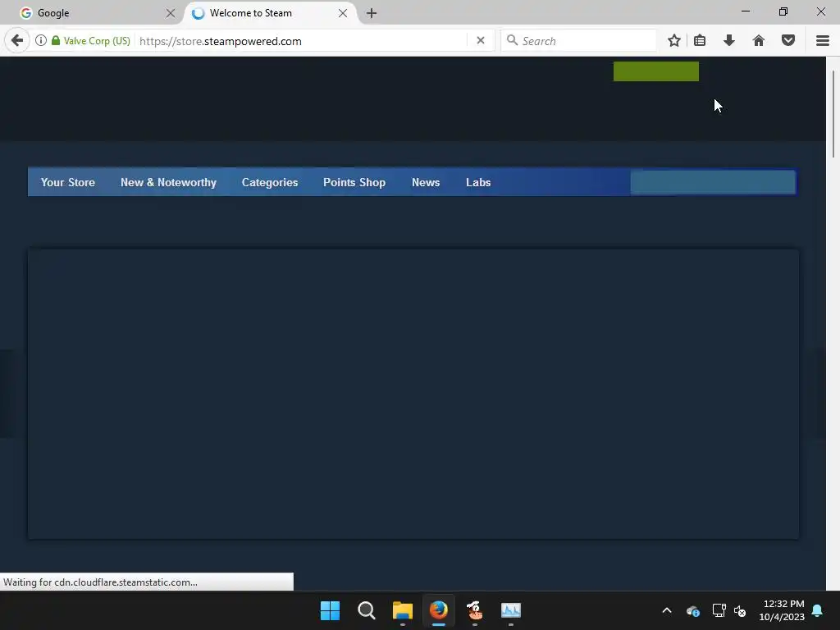Image resolution: width=840 pixels, height=630 pixels.
Task: Go back with the browser back arrow
Action: 17,41
